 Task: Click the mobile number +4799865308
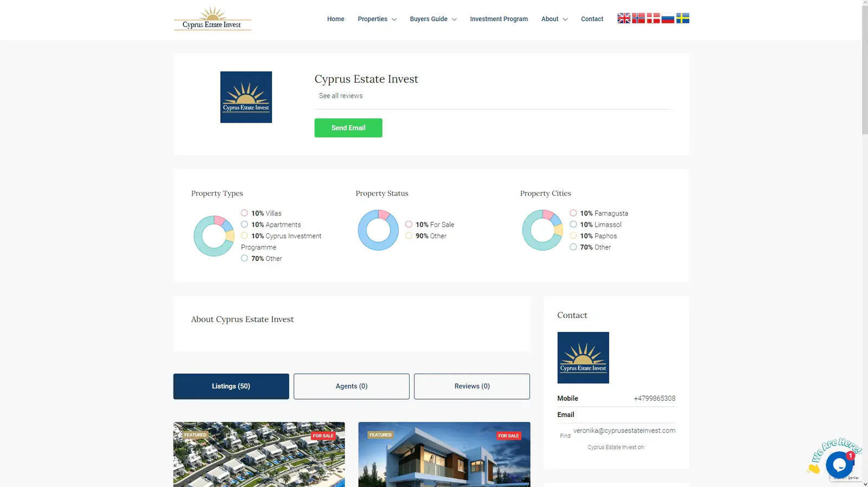pos(655,399)
